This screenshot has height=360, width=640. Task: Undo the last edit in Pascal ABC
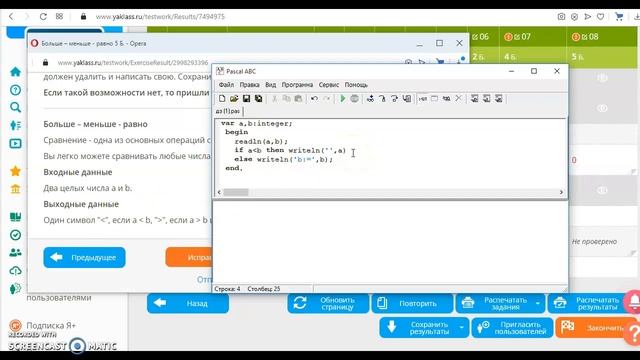(x=314, y=98)
